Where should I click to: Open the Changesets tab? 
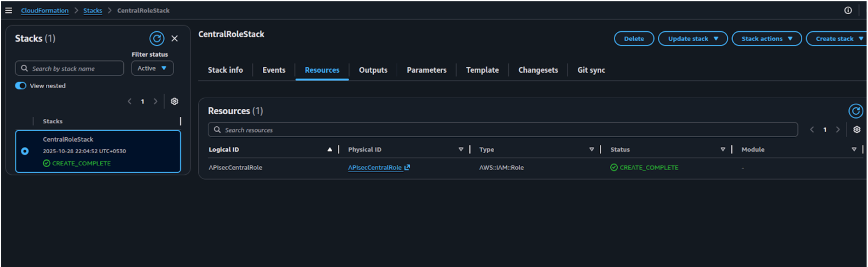click(538, 70)
